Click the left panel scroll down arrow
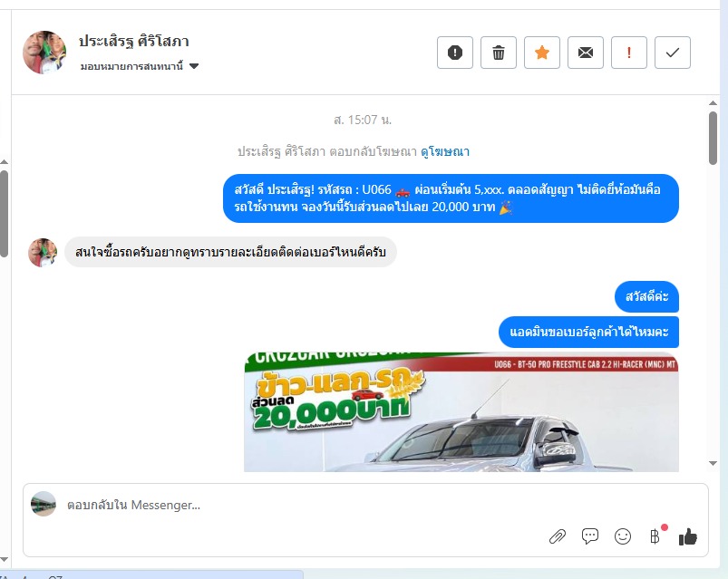728x579 pixels. [x=4, y=559]
